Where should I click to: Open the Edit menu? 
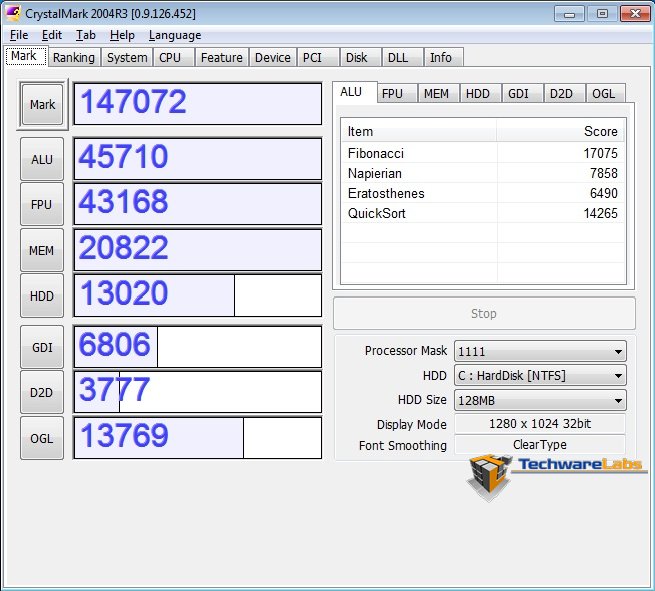(x=52, y=35)
